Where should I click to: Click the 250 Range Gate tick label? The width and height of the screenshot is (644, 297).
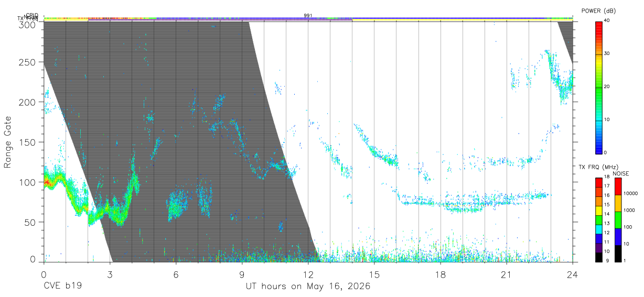coord(28,62)
